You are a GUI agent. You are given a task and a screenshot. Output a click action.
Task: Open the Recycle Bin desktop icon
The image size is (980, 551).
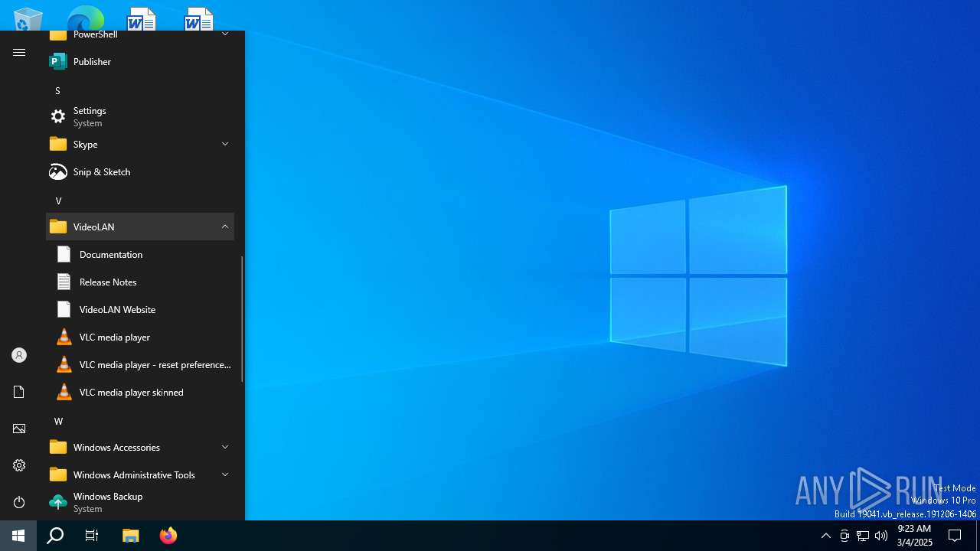pyautogui.click(x=28, y=18)
